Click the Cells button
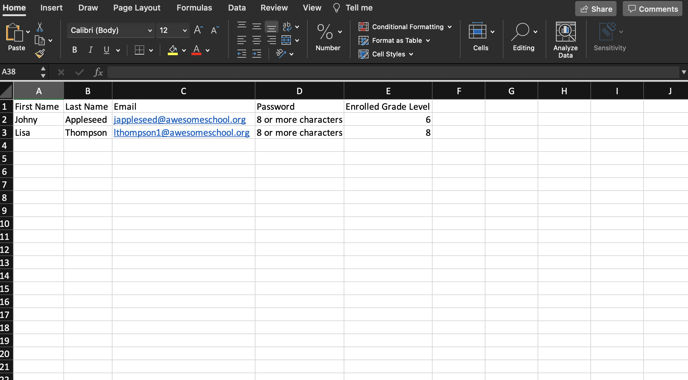The image size is (688, 380). tap(481, 37)
